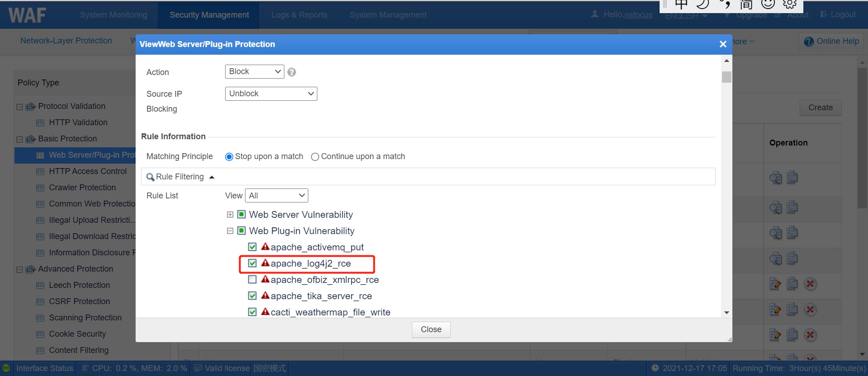Click the help question mark beside Action

pos(292,72)
